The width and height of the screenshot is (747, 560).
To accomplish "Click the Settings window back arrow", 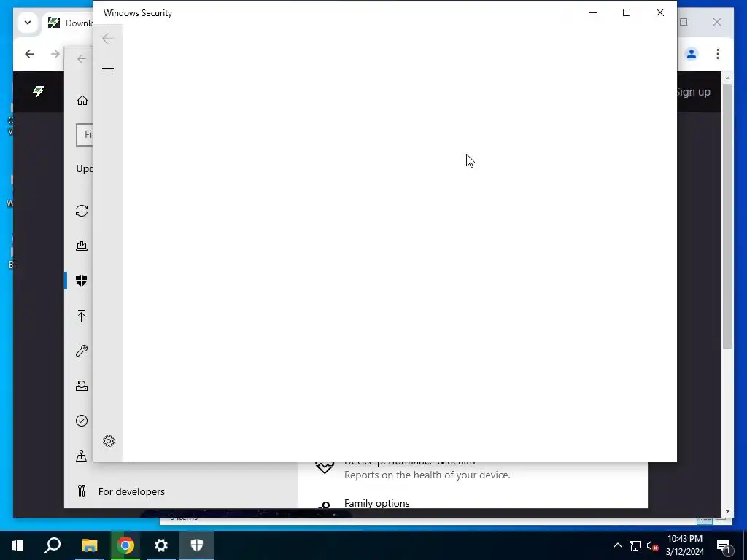I will [82, 58].
